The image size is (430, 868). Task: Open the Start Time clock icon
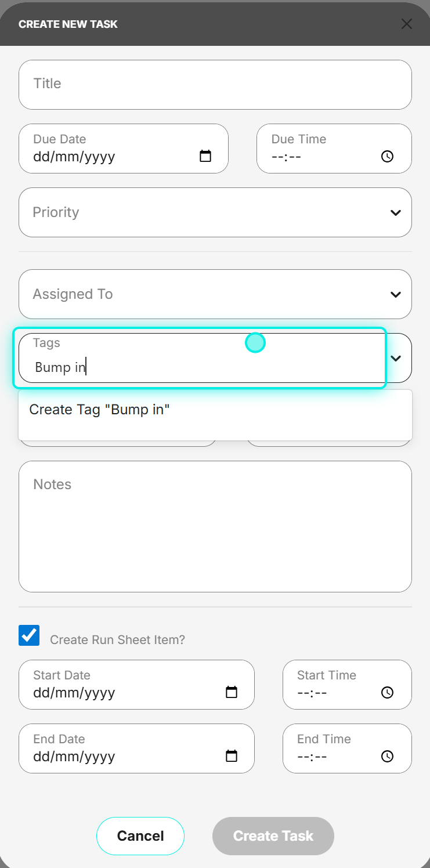coord(387,692)
